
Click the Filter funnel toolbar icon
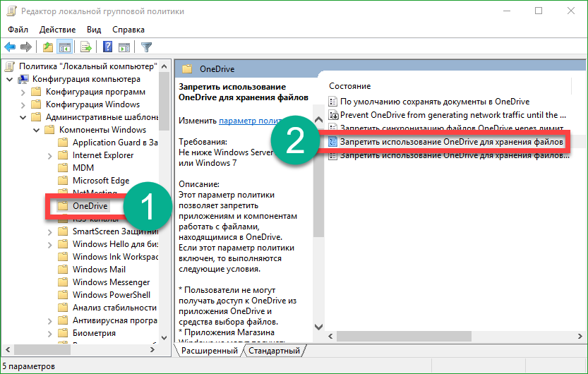pyautogui.click(x=146, y=47)
